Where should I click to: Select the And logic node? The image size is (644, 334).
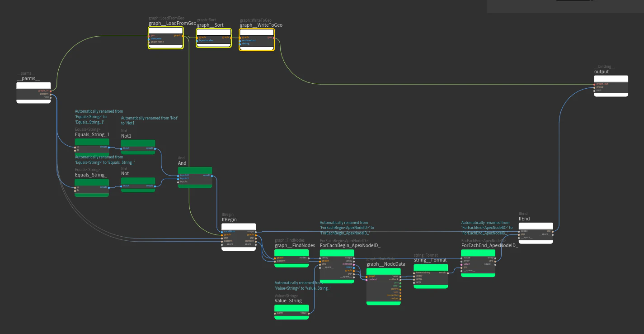click(x=195, y=177)
